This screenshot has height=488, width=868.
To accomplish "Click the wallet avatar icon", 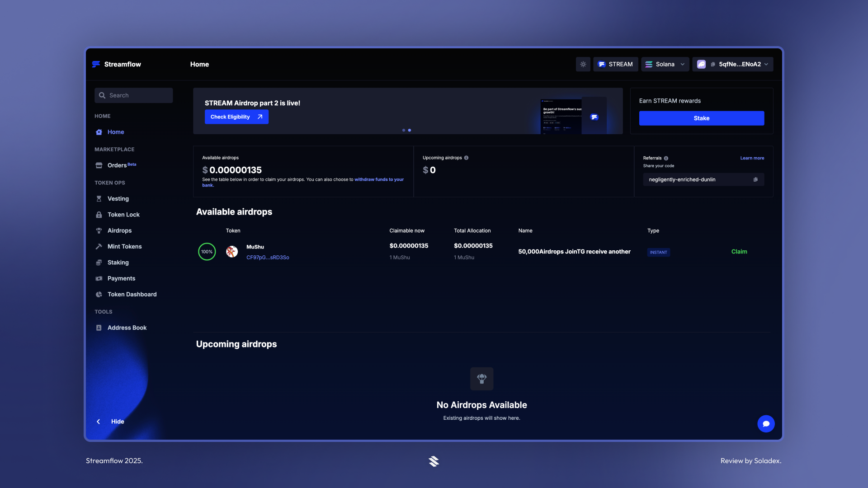I will [x=701, y=64].
